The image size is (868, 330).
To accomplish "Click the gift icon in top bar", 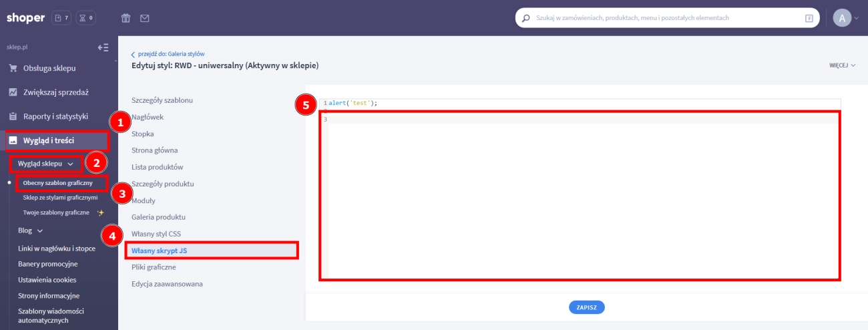I will (x=126, y=18).
